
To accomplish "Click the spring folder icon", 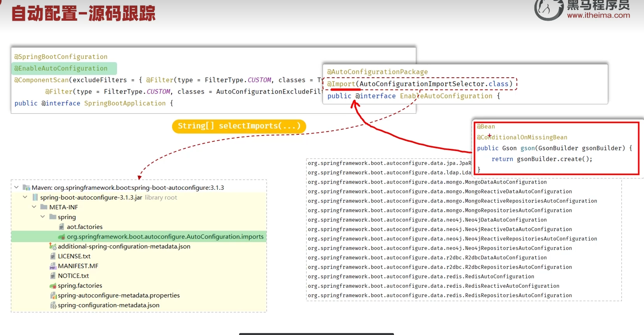I will coord(53,217).
